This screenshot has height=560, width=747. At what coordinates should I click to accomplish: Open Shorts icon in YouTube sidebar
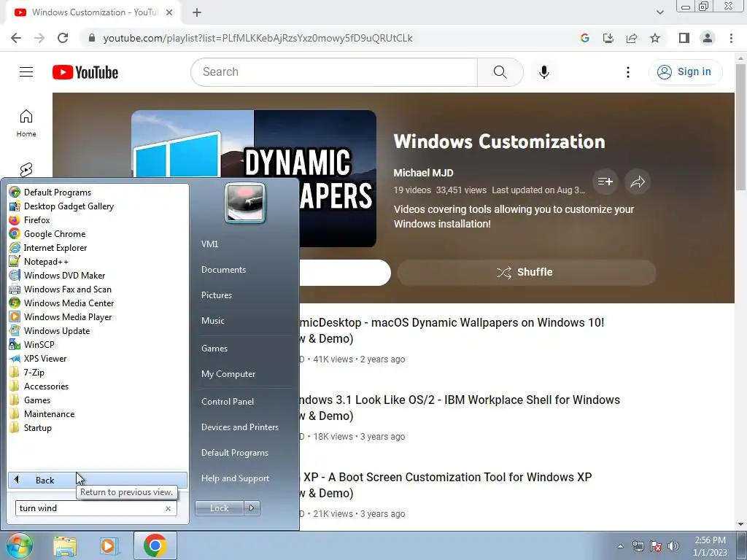tap(26, 169)
